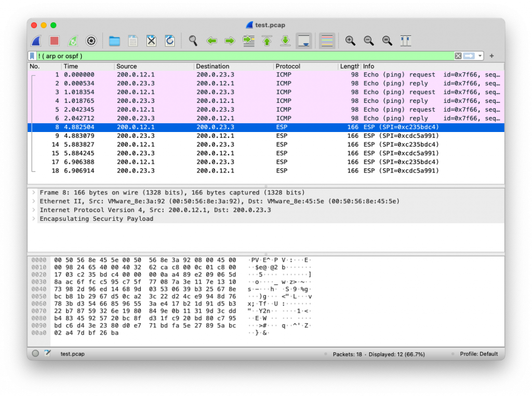
Task: Restart the current capture
Action: [x=72, y=40]
